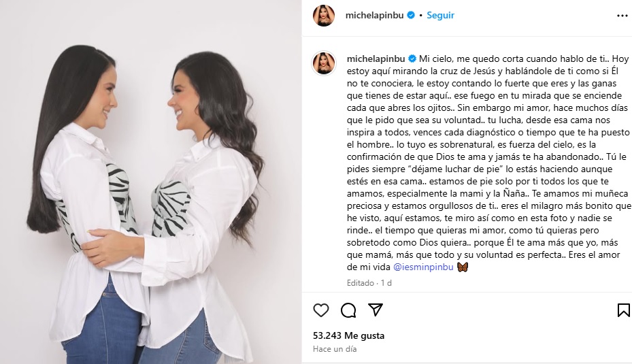Click the Seguir follow button
This screenshot has width=632, height=364.
click(x=440, y=16)
